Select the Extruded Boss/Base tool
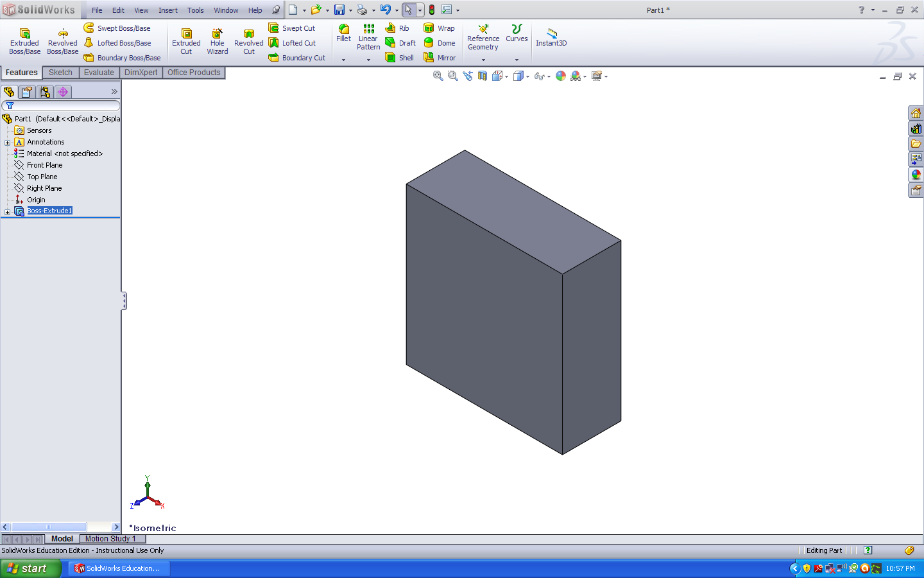The width and height of the screenshot is (924, 578). (24, 42)
